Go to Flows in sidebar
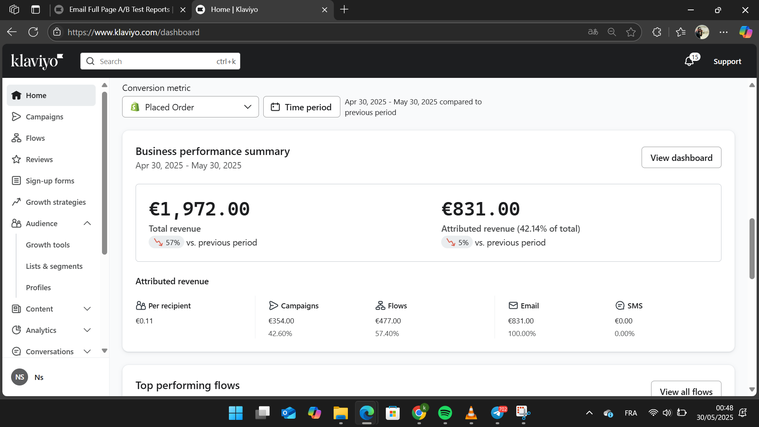Screen dimensions: 759x427 click(x=35, y=138)
